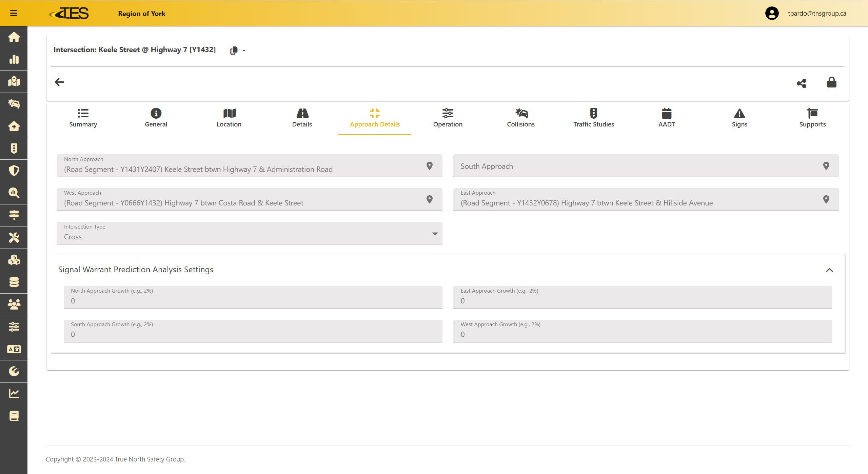This screenshot has width=868, height=474.
Task: Click the user account avatar icon
Action: 772,13
